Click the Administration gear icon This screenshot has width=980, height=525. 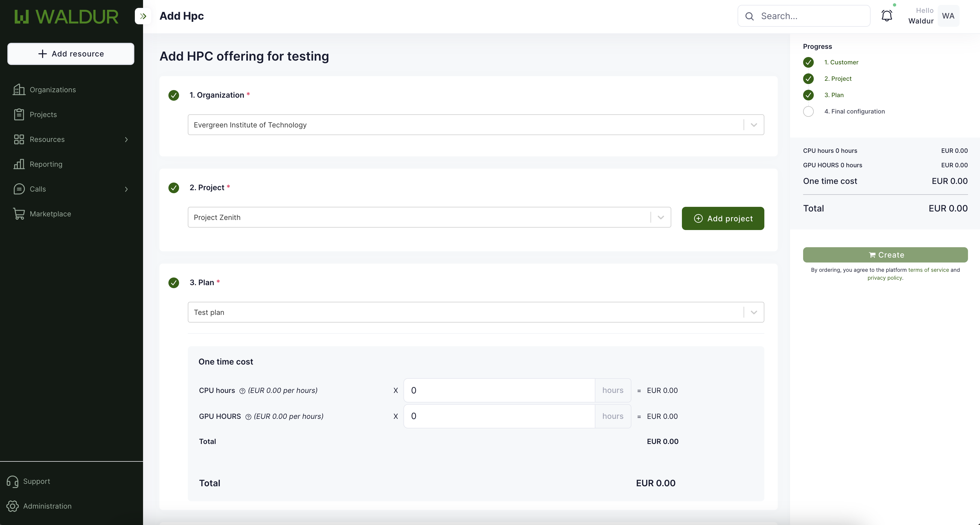pos(13,506)
